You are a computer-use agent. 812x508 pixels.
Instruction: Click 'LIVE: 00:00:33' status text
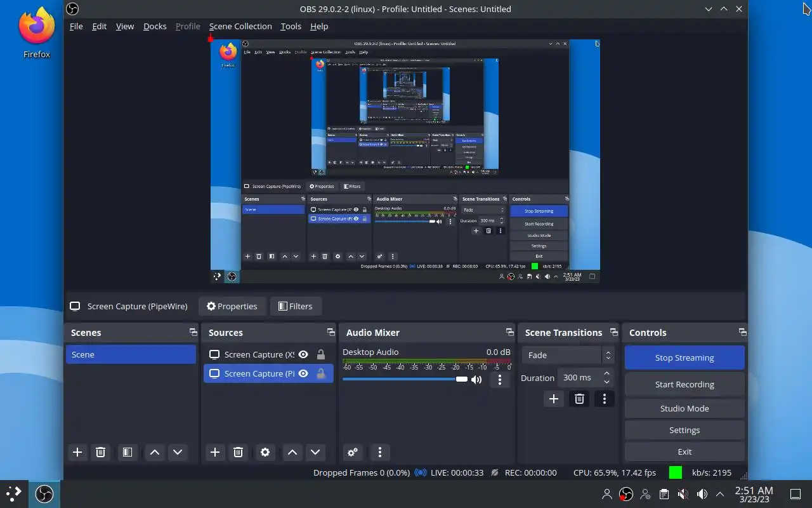click(x=457, y=472)
